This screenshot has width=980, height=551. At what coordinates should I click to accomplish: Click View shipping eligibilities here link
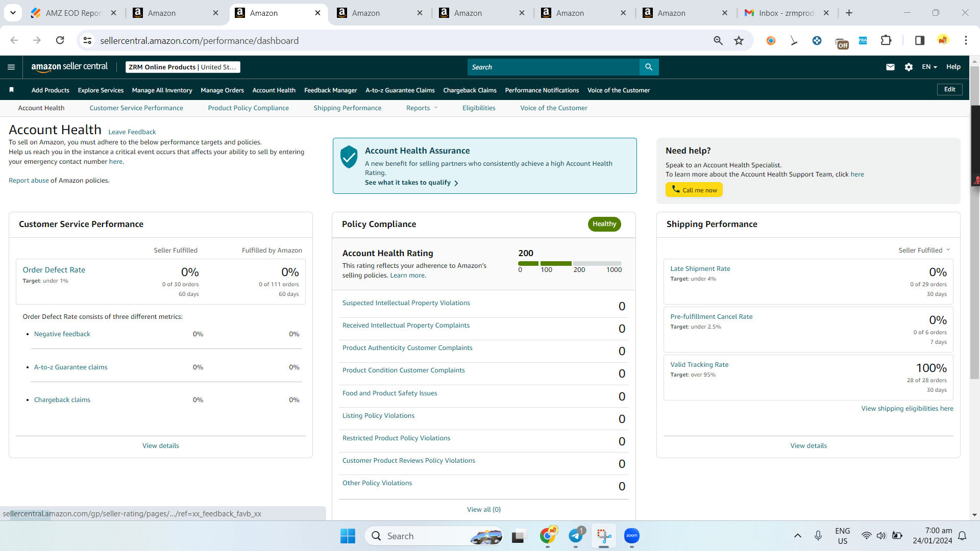pyautogui.click(x=907, y=408)
